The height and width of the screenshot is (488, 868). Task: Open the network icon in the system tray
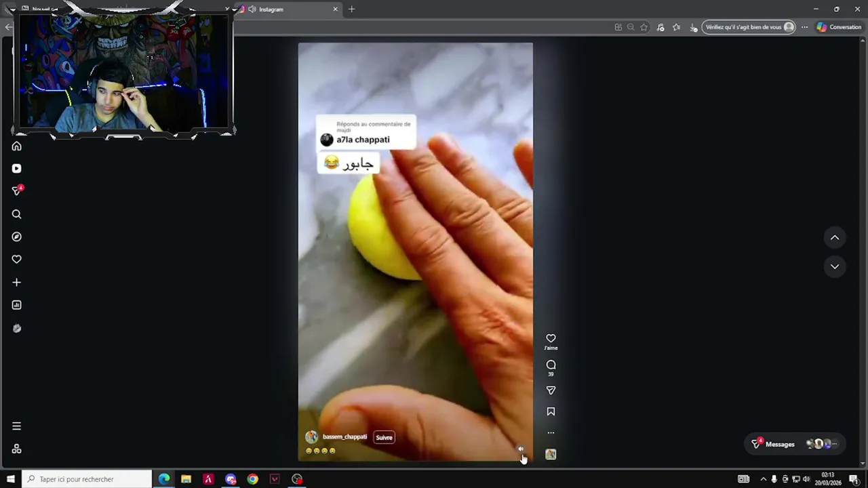click(x=795, y=479)
